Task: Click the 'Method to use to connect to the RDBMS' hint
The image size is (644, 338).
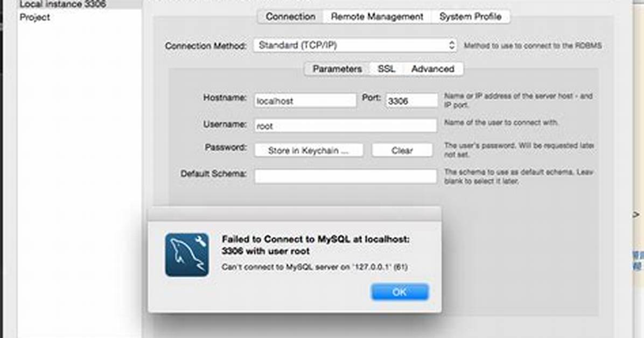Action: pos(533,46)
